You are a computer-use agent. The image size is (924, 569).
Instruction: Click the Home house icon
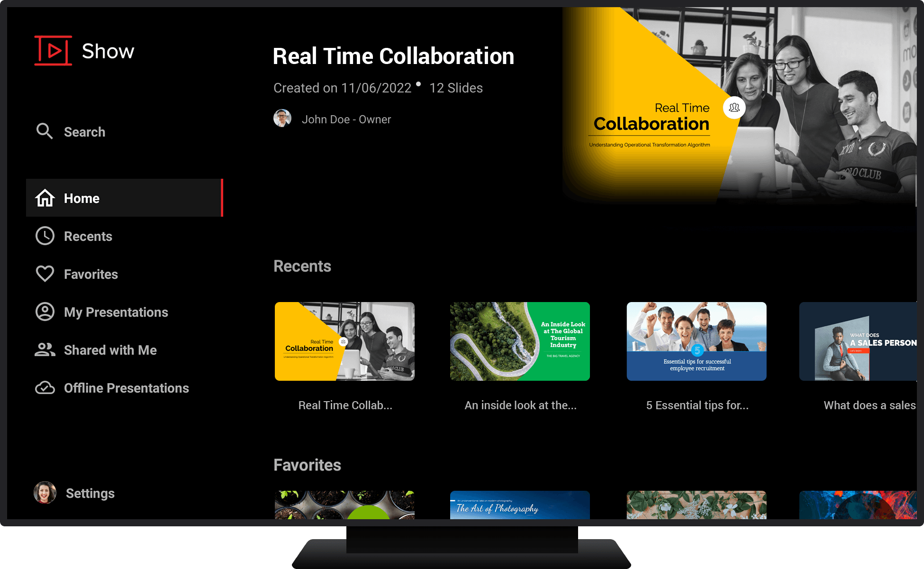click(45, 198)
